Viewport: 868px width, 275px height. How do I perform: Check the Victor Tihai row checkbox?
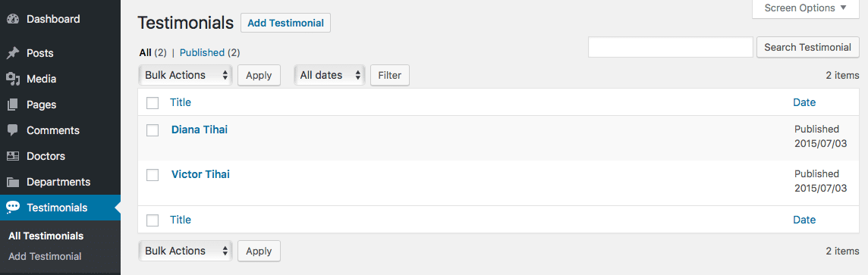tap(153, 175)
